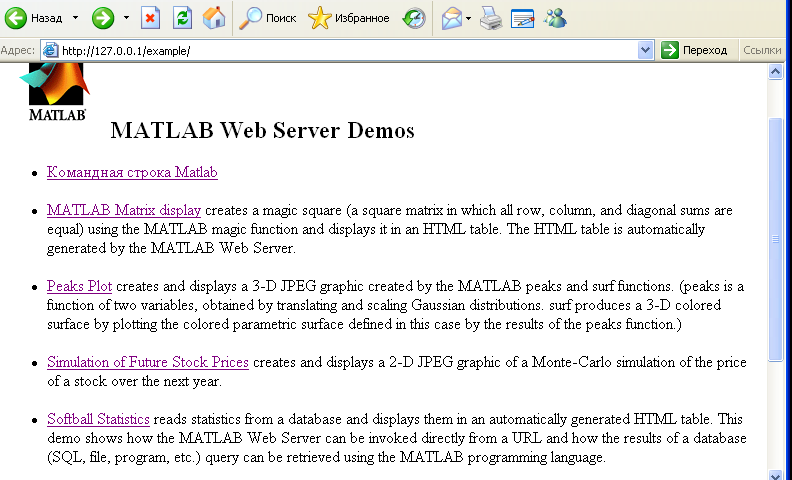This screenshot has width=792, height=480.
Task: Open the Mail envelope icon
Action: 452,19
